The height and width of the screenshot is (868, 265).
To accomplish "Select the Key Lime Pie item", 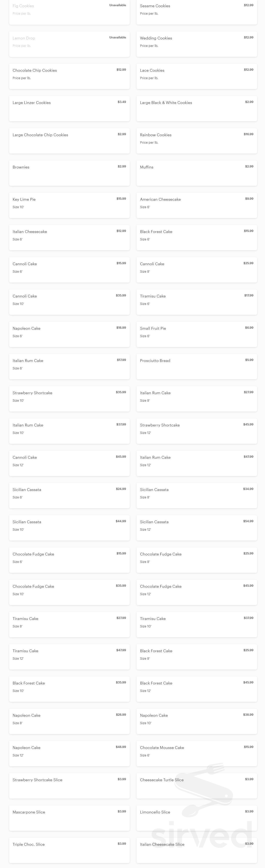I will point(69,205).
